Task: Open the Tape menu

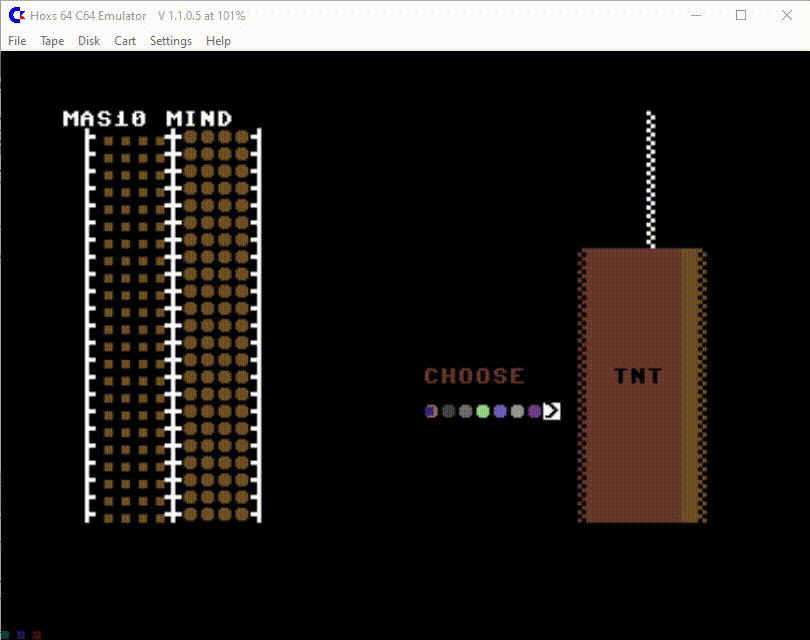Action: pyautogui.click(x=52, y=41)
